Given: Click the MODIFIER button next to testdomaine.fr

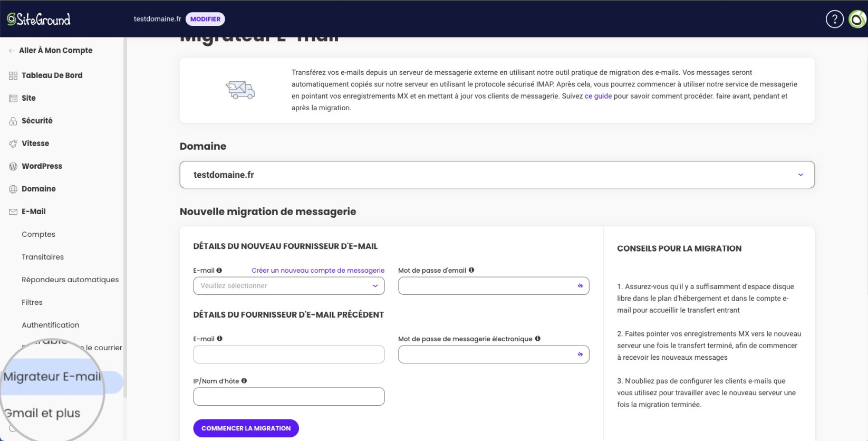Looking at the screenshot, I should pos(205,19).
